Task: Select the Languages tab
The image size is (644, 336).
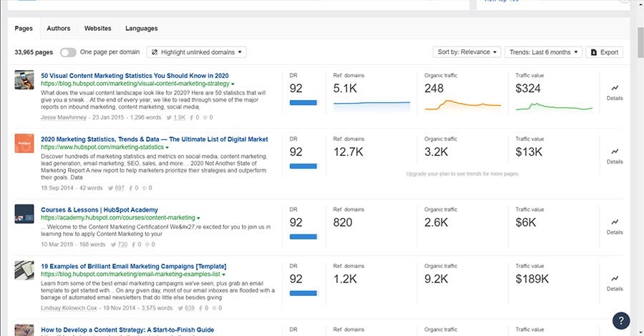Action: click(142, 29)
